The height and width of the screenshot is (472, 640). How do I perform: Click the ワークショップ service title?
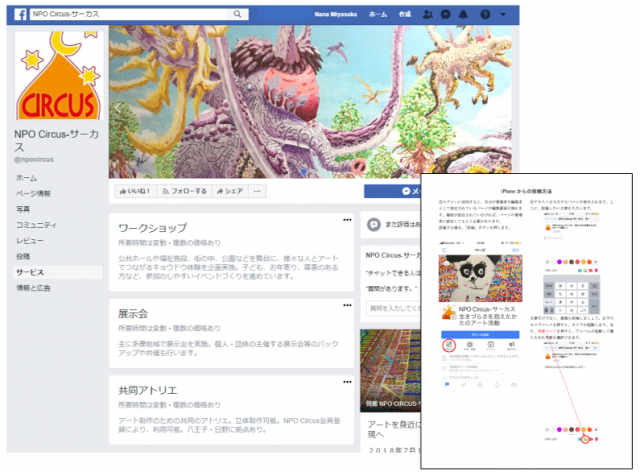[x=153, y=228]
